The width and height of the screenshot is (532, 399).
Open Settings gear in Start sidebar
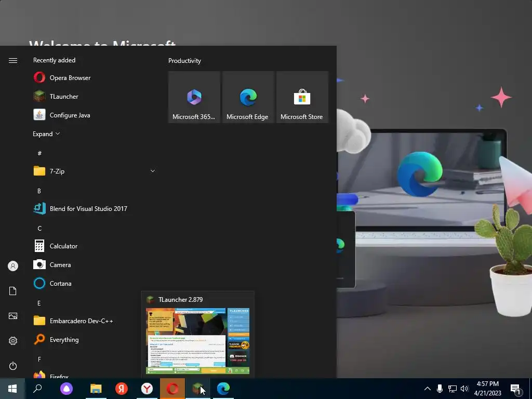click(13, 341)
